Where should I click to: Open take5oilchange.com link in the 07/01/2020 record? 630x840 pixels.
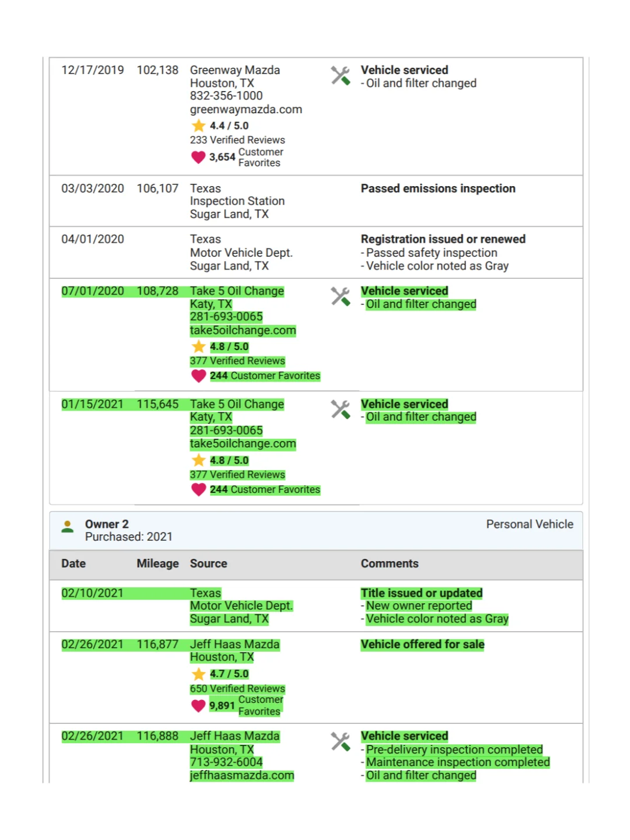pyautogui.click(x=243, y=330)
